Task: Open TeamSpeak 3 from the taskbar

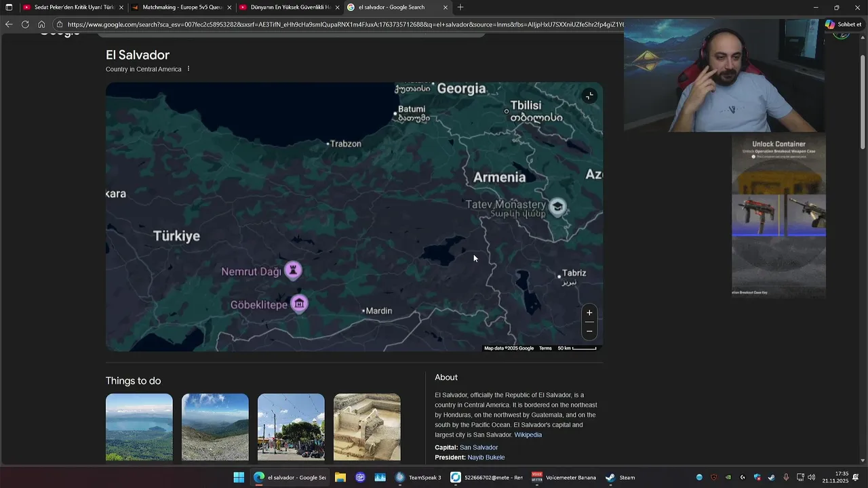Action: coord(418,477)
